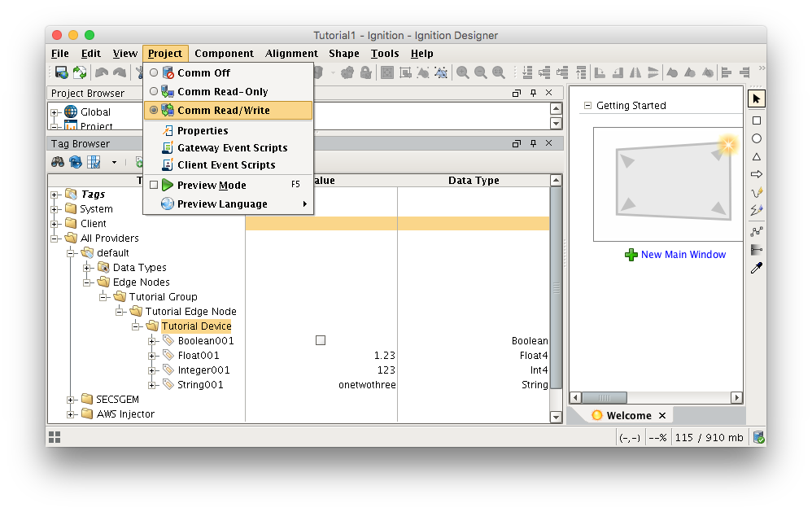Toggle the Preview Mode checkbox
The width and height of the screenshot is (812, 512).
tap(154, 186)
